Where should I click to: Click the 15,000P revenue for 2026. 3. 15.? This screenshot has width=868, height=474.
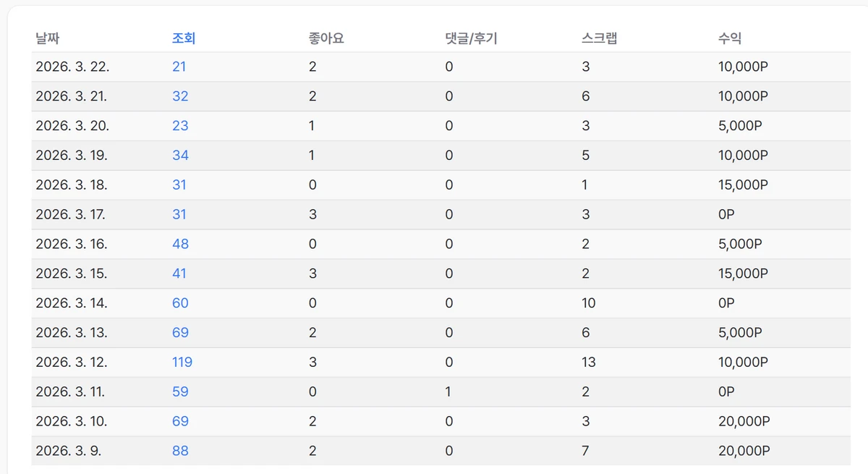tap(743, 274)
